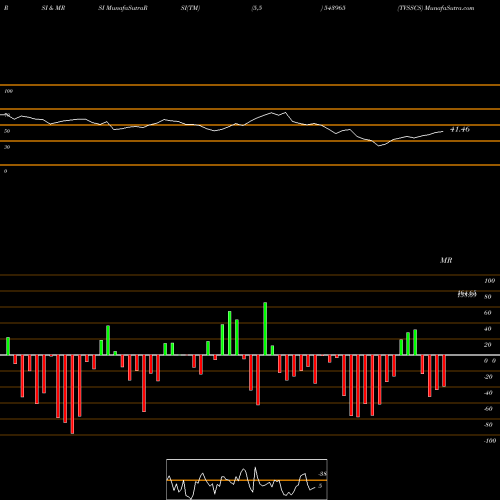Click the MR panel title label
The height and width of the screenshot is (500, 500).
446,260
